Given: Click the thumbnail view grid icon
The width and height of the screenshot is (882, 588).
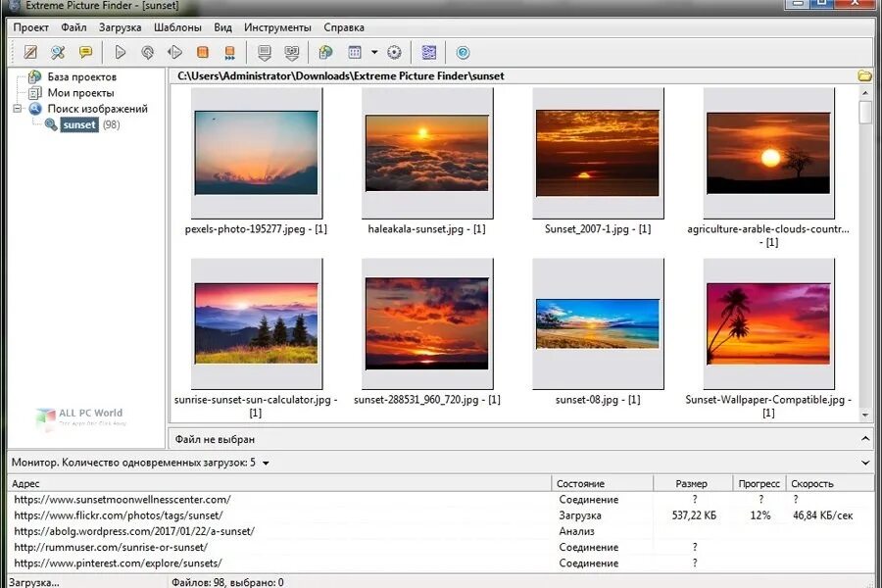Looking at the screenshot, I should 355,52.
